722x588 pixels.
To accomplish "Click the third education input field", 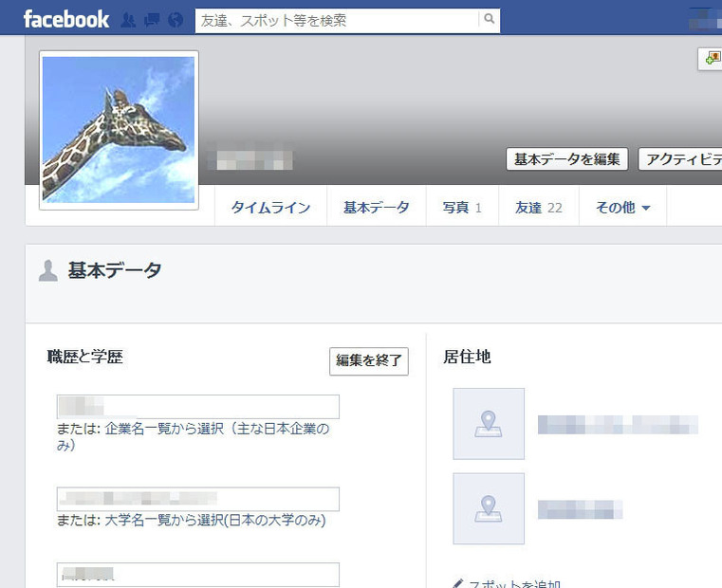I will click(198, 574).
